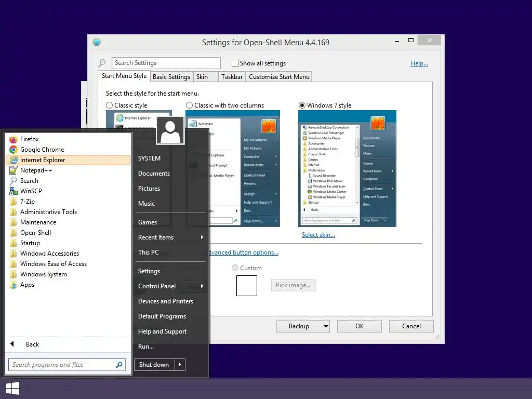Image resolution: width=532 pixels, height=399 pixels.
Task: Open the Backup dropdown arrow
Action: [326, 326]
